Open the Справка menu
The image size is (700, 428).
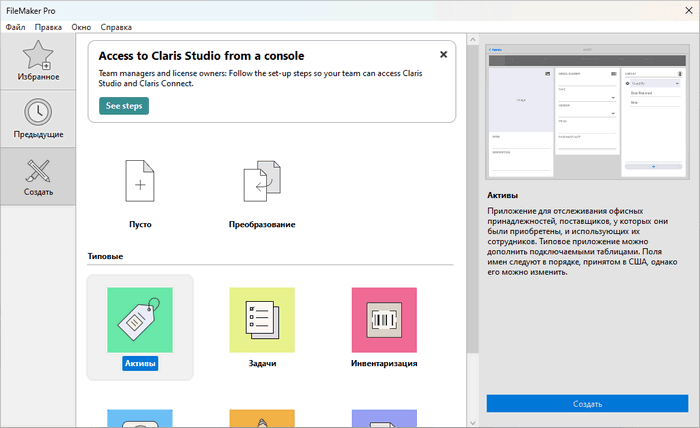[x=116, y=27]
